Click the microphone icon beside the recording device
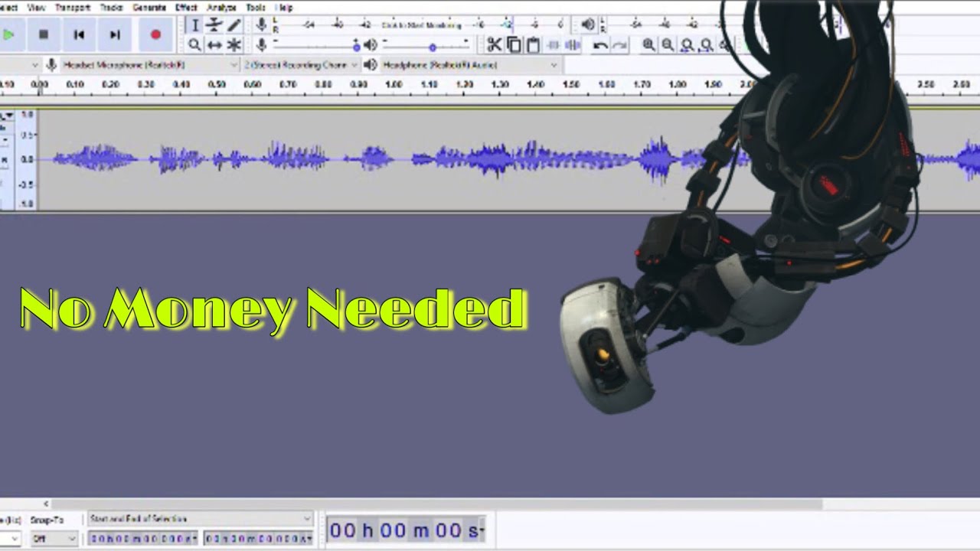Image resolution: width=980 pixels, height=551 pixels. coord(51,65)
